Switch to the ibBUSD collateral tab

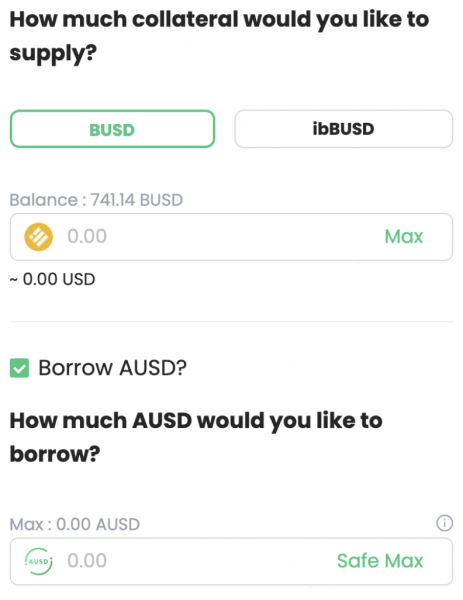point(344,129)
